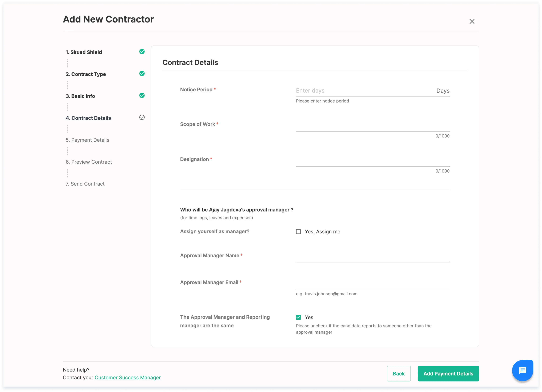Go to step 3. Basic Info
The height and width of the screenshot is (392, 542).
[x=80, y=96]
